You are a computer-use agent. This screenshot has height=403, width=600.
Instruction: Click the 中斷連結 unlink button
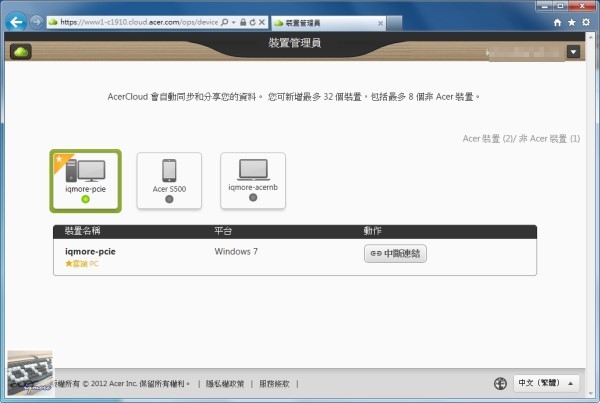pyautogui.click(x=395, y=253)
